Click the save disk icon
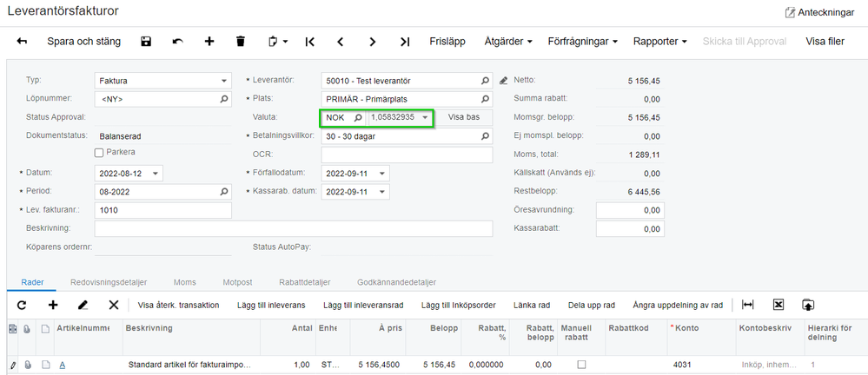 point(146,42)
